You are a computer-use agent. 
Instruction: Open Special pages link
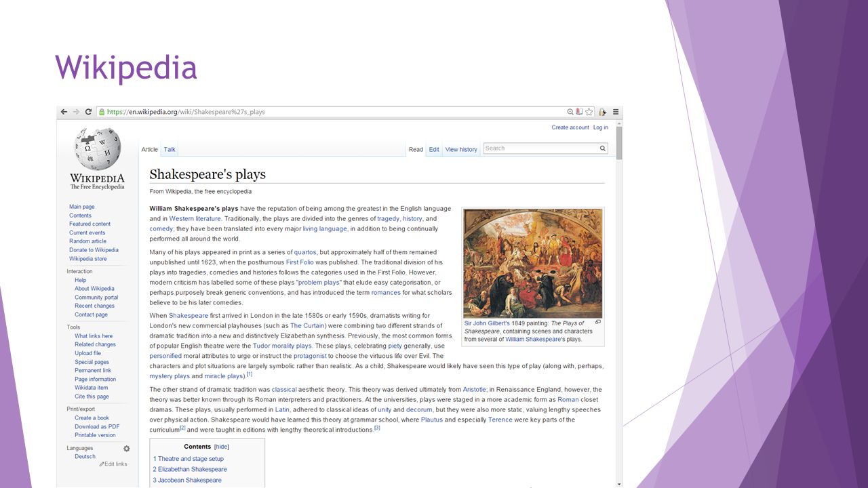tap(92, 362)
